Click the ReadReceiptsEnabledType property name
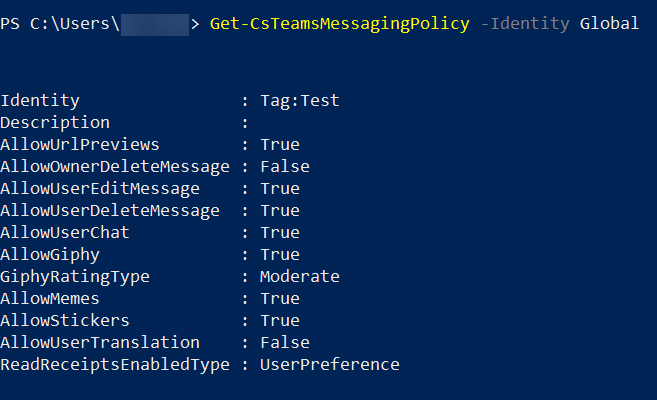The width and height of the screenshot is (657, 400). [x=115, y=365]
